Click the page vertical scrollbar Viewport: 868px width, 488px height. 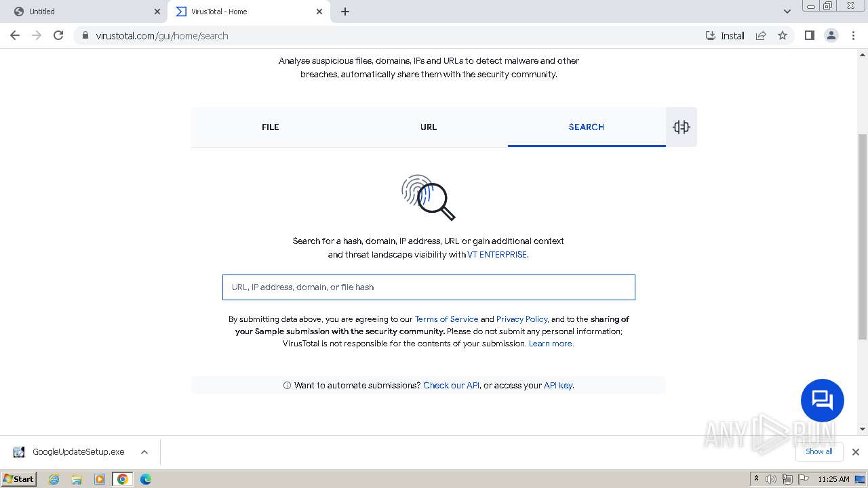point(863,237)
